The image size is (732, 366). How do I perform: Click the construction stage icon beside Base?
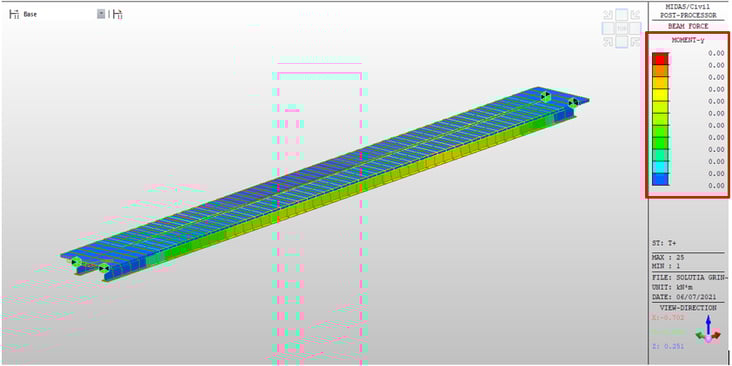[14, 14]
